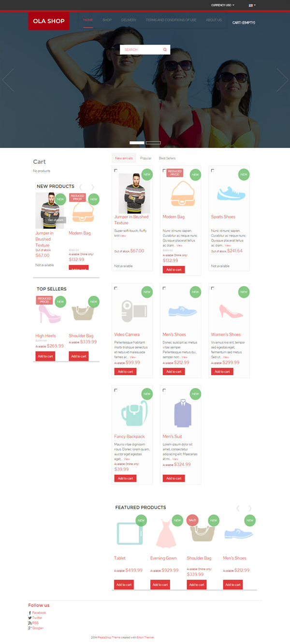Add Men's Suit to cart
290x644 pixels.
click(174, 478)
